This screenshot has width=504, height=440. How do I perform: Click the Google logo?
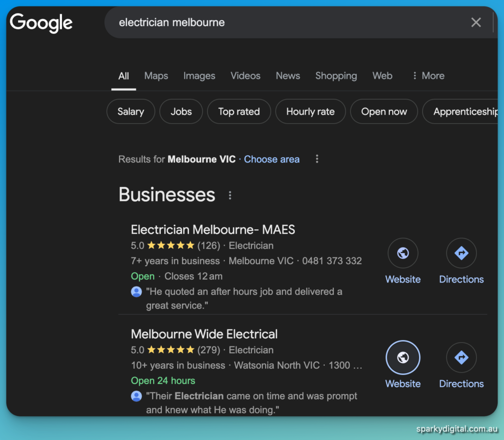click(x=41, y=23)
